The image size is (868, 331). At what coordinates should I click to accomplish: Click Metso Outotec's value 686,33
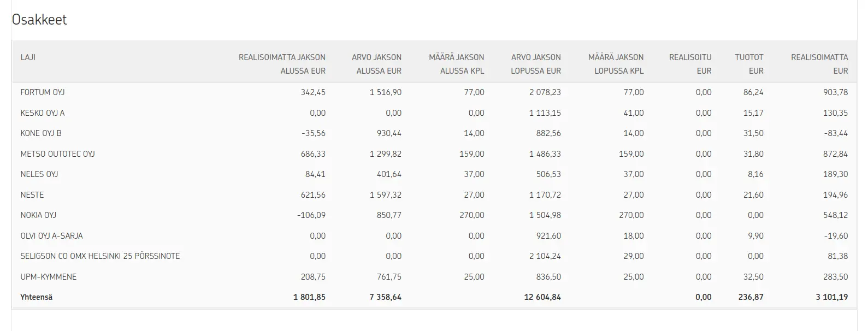313,154
